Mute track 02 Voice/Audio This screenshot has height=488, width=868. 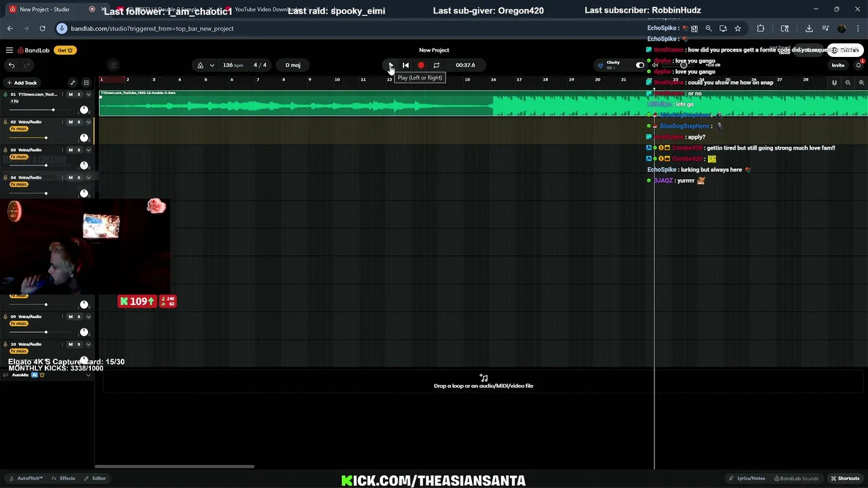(71, 122)
